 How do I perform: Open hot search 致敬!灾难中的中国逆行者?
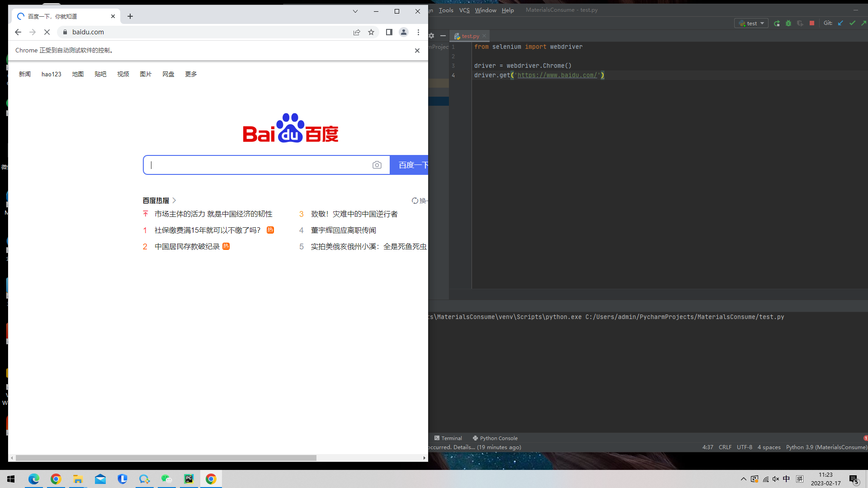point(354,214)
